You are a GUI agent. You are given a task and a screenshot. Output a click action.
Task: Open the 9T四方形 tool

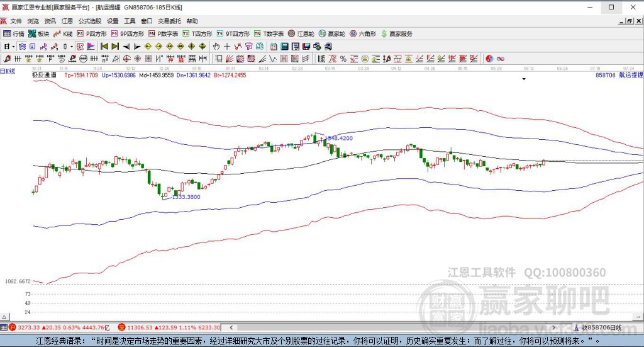tap(233, 34)
